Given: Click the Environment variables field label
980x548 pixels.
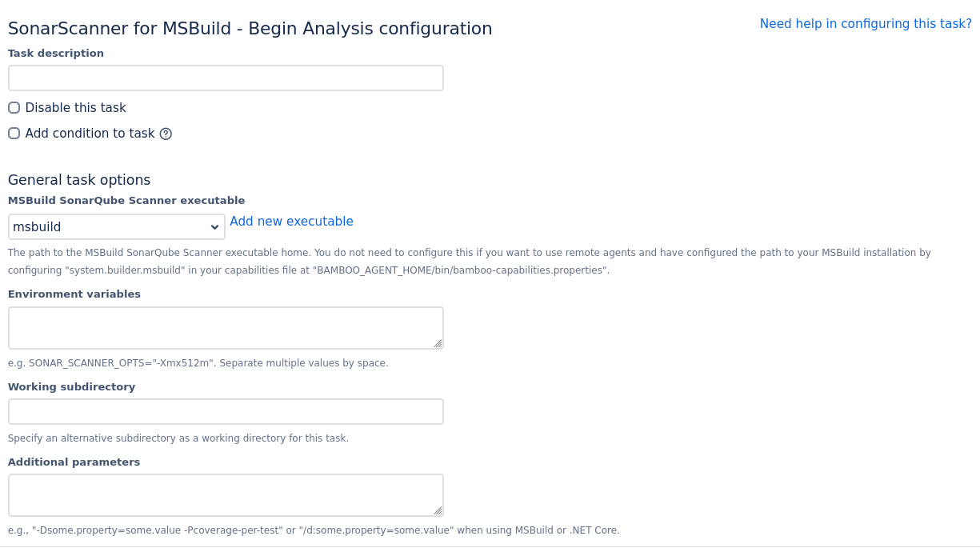Looking at the screenshot, I should [74, 294].
